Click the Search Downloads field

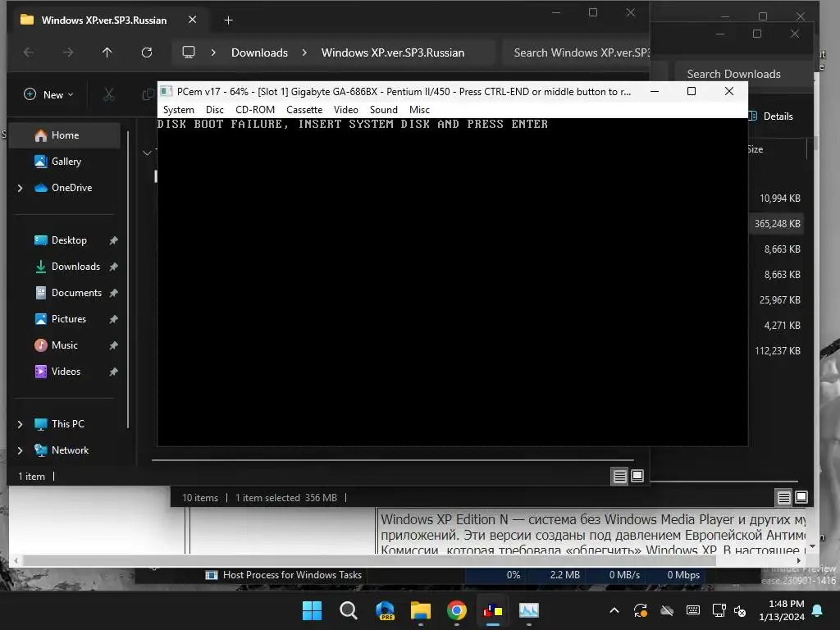pyautogui.click(x=742, y=74)
